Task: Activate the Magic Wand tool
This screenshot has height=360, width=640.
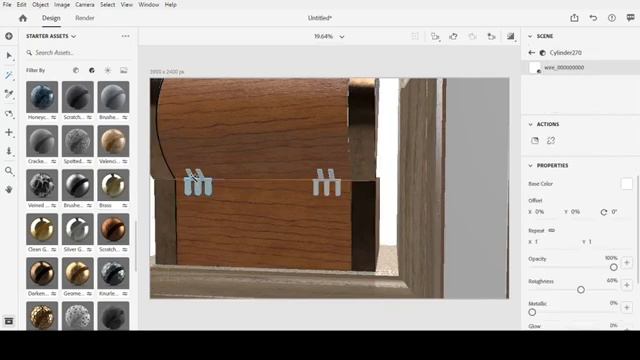Action: 9,75
